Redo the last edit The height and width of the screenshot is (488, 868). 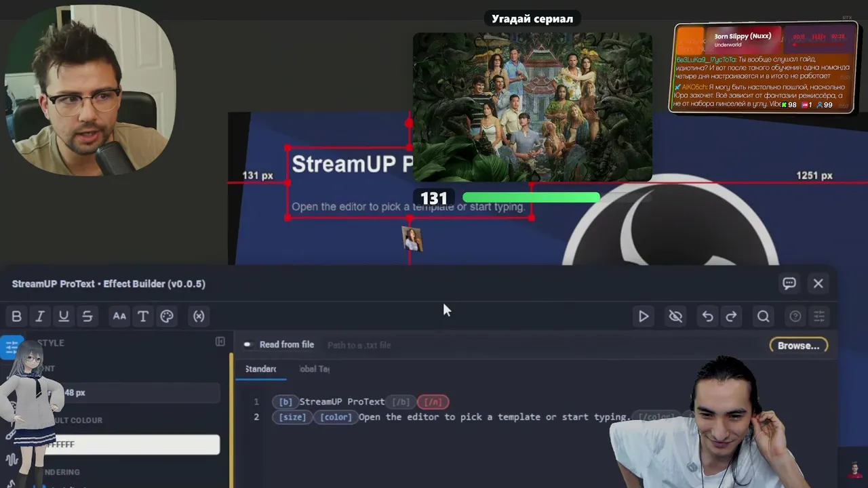click(731, 316)
